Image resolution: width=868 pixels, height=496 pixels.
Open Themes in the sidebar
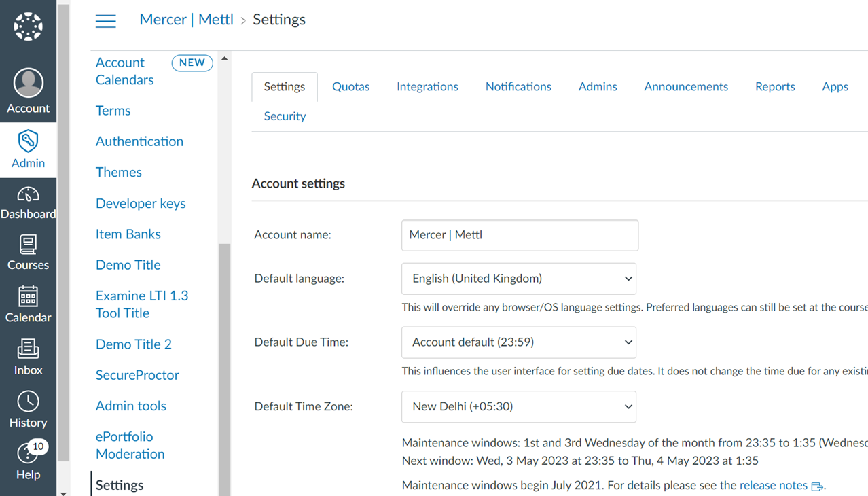pos(119,172)
